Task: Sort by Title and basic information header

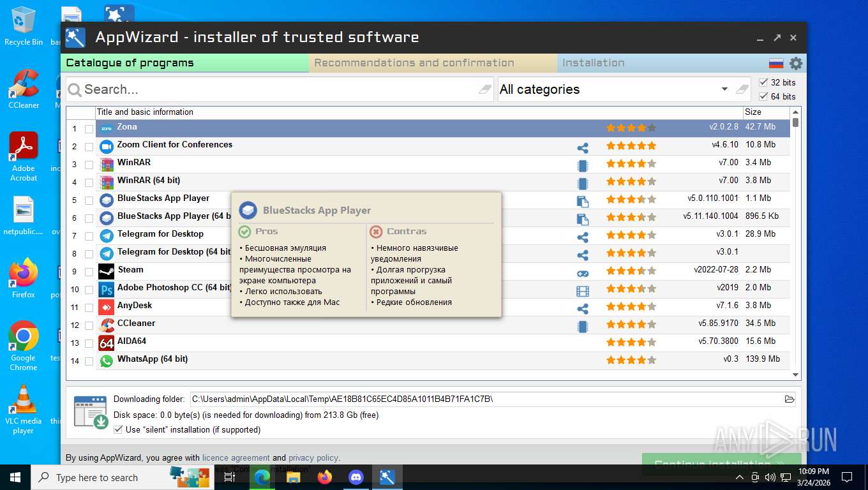Action: click(419, 112)
